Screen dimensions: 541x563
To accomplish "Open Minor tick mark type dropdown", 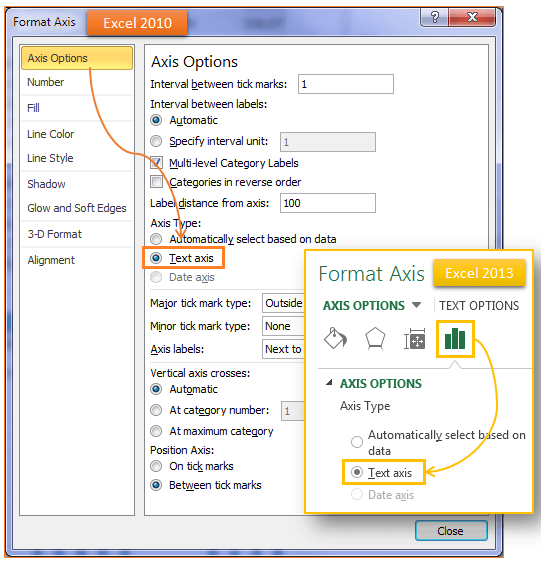I will (x=284, y=326).
